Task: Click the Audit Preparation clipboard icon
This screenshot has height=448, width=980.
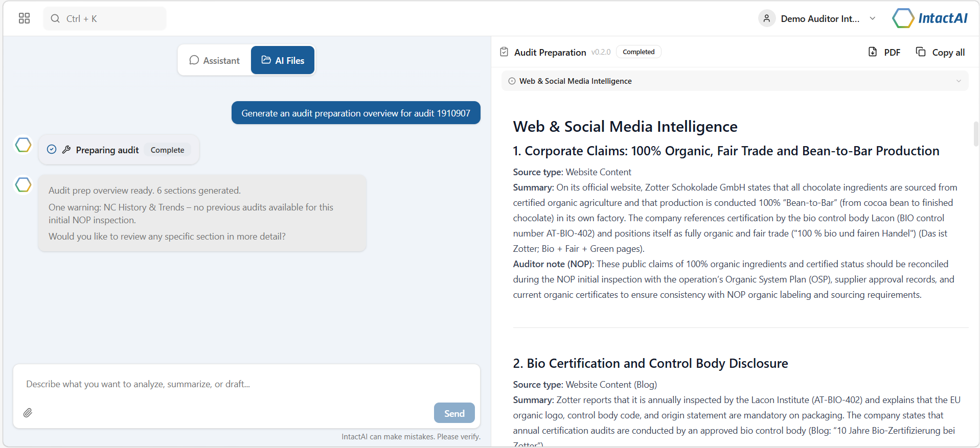Action: (x=504, y=52)
